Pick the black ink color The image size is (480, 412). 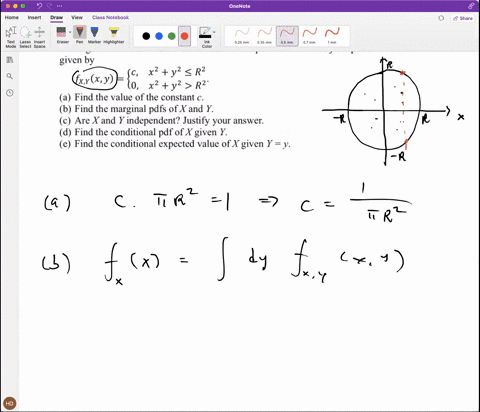(x=146, y=36)
